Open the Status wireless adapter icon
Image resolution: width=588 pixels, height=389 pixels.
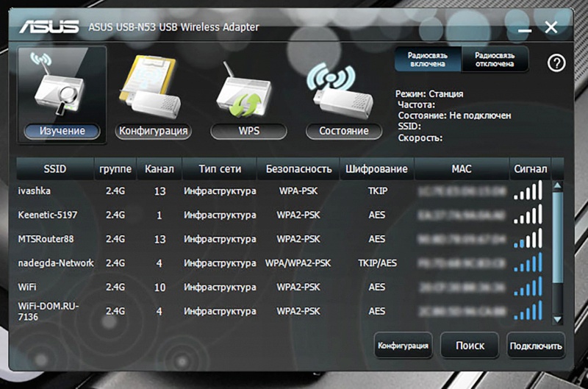tap(343, 88)
